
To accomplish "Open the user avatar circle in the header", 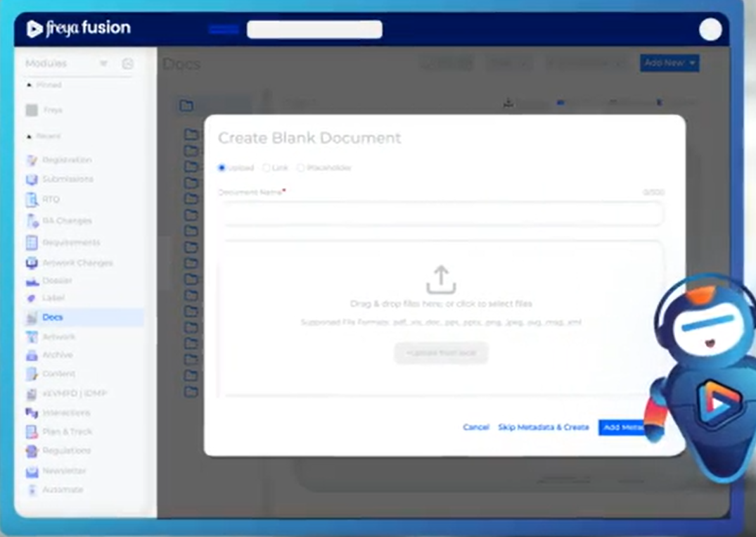I will click(x=710, y=30).
